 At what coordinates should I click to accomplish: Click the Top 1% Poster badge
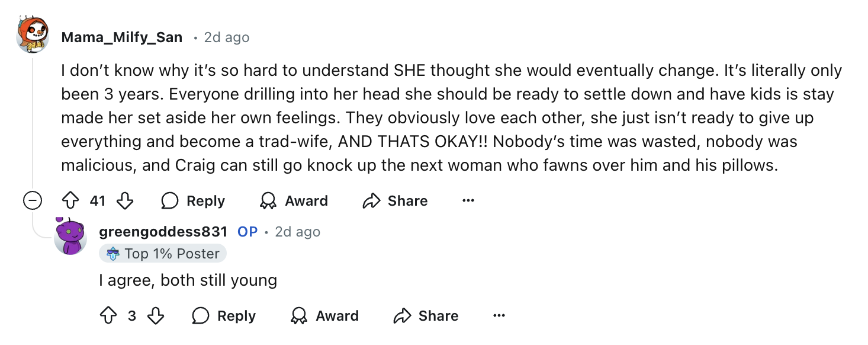click(163, 254)
